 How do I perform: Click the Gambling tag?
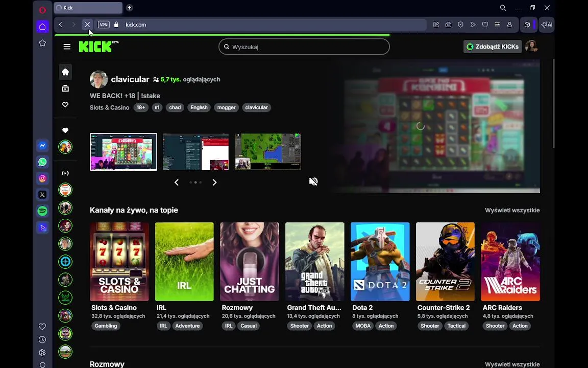click(106, 326)
